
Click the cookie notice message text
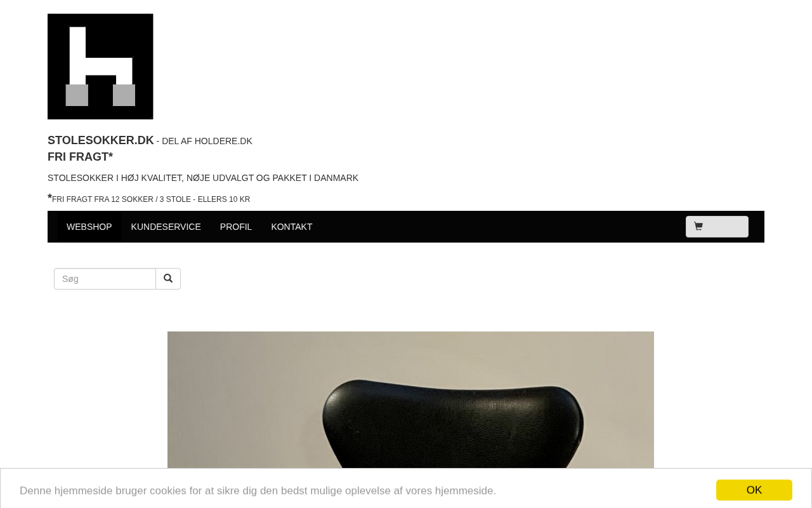click(x=258, y=490)
